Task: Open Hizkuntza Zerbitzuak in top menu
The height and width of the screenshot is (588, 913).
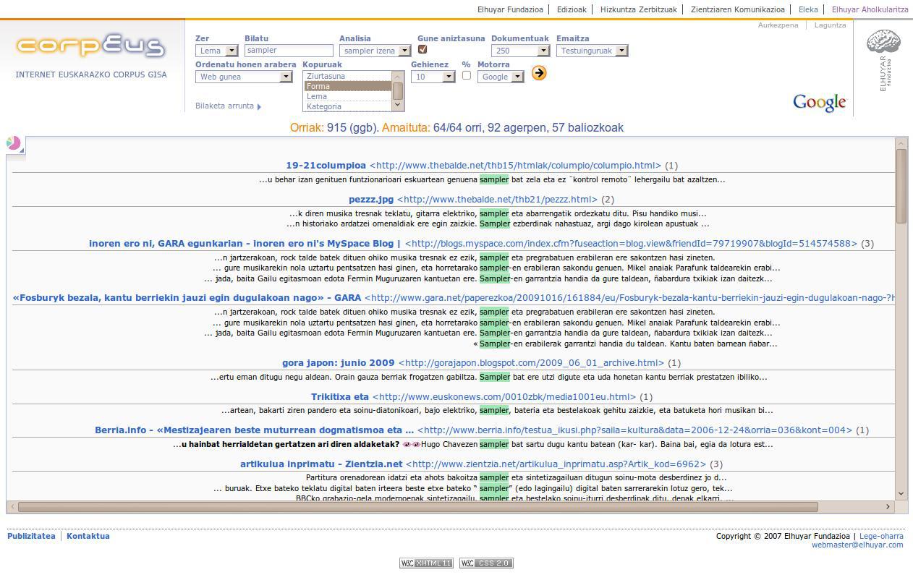Action: [x=638, y=9]
